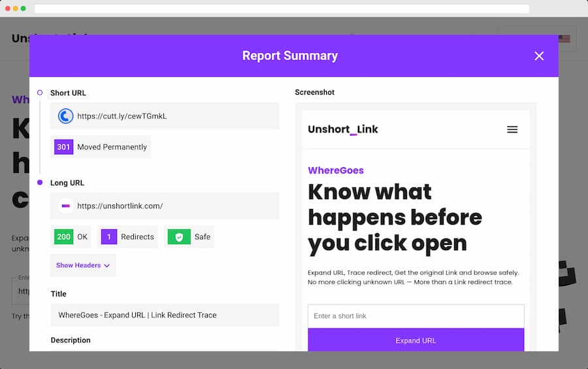Click the 'Enter a short link' input field
The width and height of the screenshot is (588, 369).
(416, 316)
